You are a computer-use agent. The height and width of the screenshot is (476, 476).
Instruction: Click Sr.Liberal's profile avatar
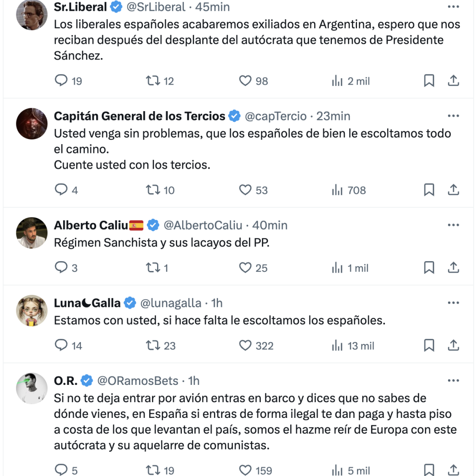(32, 14)
